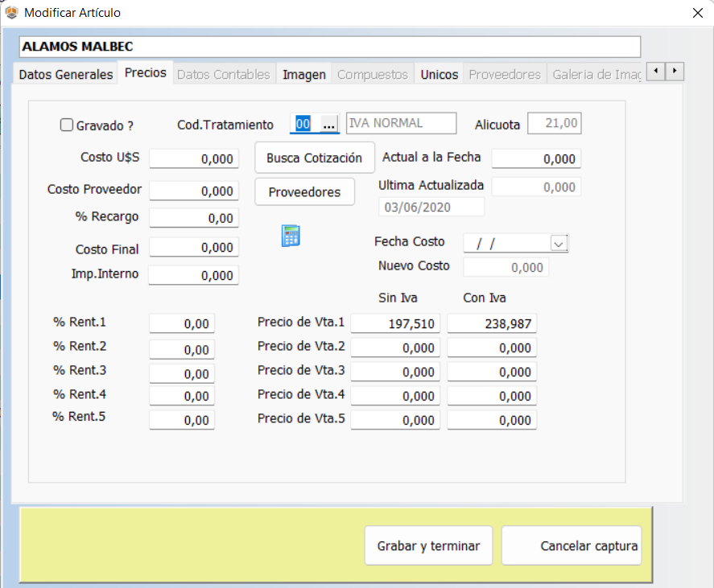Switch to Datos Generales tab
The width and height of the screenshot is (714, 588).
point(66,74)
